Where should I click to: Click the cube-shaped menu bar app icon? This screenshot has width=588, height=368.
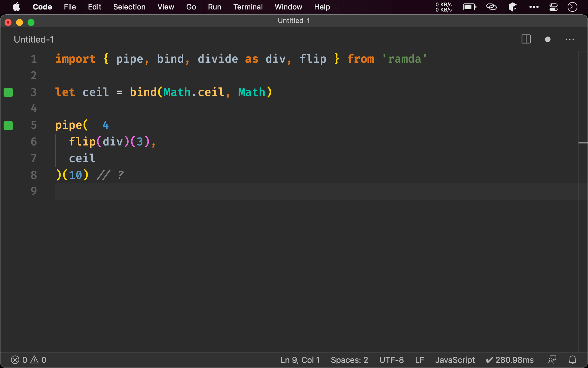point(512,7)
